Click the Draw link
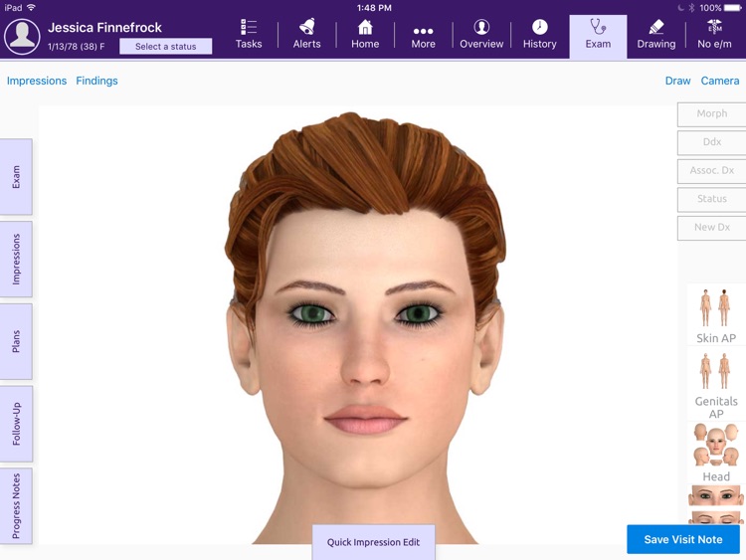 coord(677,81)
